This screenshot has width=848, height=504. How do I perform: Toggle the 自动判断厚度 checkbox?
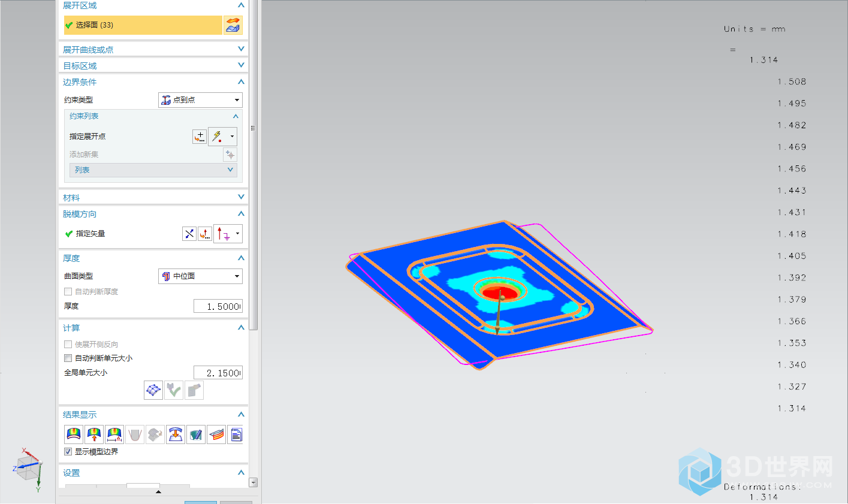point(68,292)
